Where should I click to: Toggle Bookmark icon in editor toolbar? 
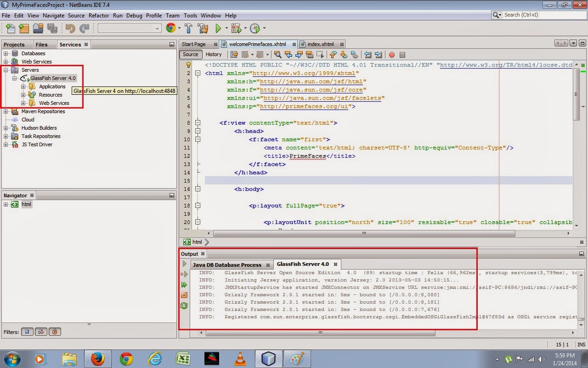[x=354, y=54]
